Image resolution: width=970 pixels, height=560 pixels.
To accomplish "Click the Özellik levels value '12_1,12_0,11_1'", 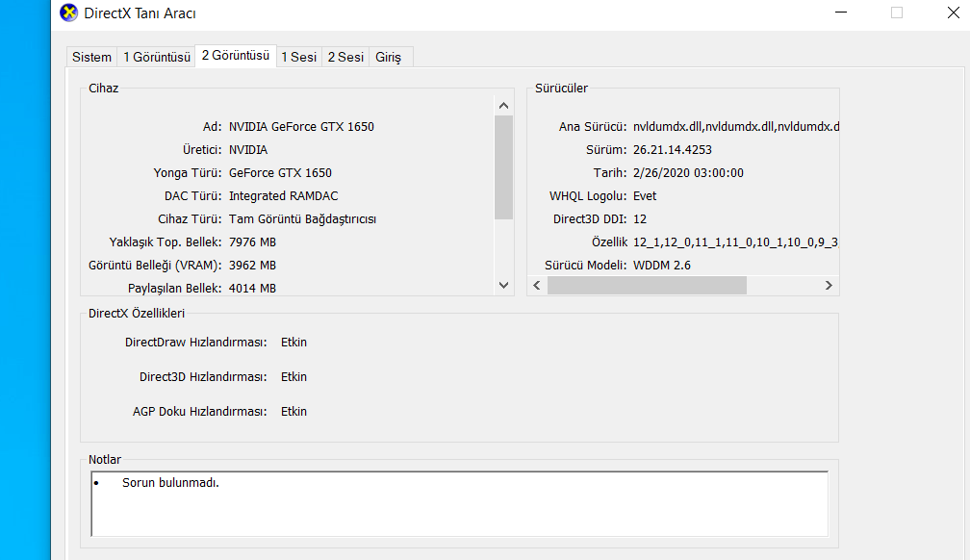I will tap(735, 242).
